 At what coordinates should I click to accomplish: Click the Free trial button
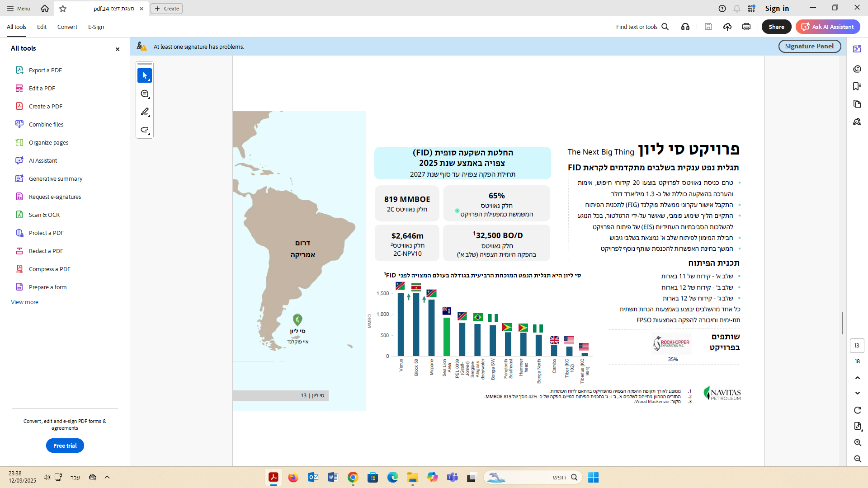(x=65, y=446)
